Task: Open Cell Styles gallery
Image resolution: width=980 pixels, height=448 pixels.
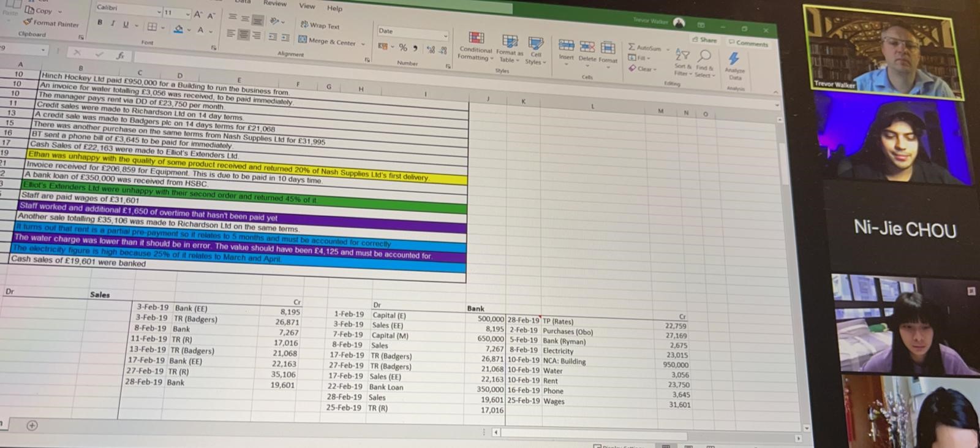Action: pyautogui.click(x=535, y=51)
